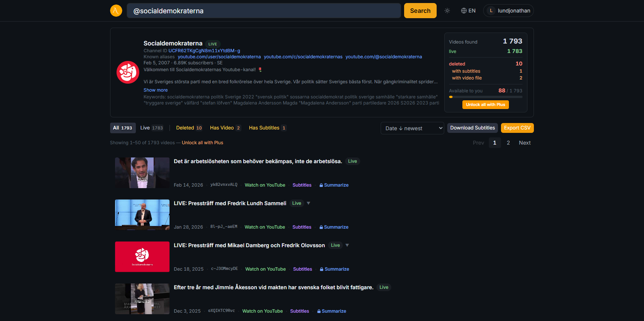This screenshot has width=644, height=321.
Task: Click Summarize for the Jan 28, 2026 video
Action: [334, 227]
